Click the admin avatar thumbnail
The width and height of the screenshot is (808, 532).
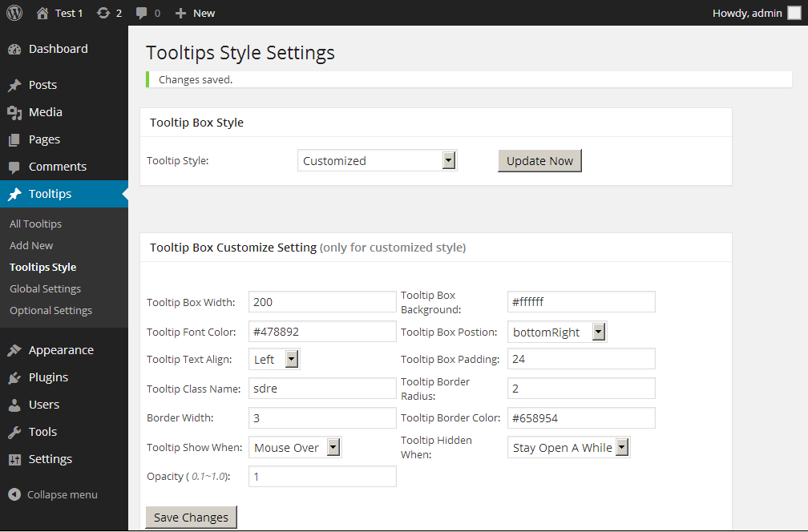794,13
